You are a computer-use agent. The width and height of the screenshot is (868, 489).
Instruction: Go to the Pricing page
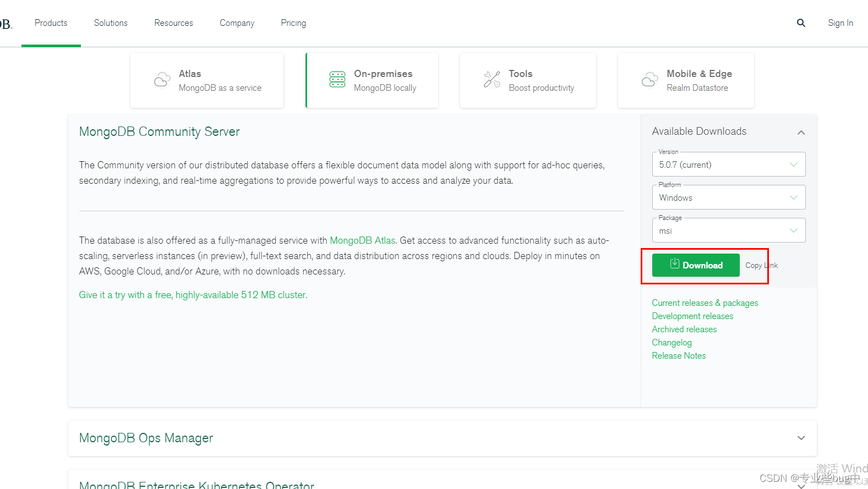293,23
